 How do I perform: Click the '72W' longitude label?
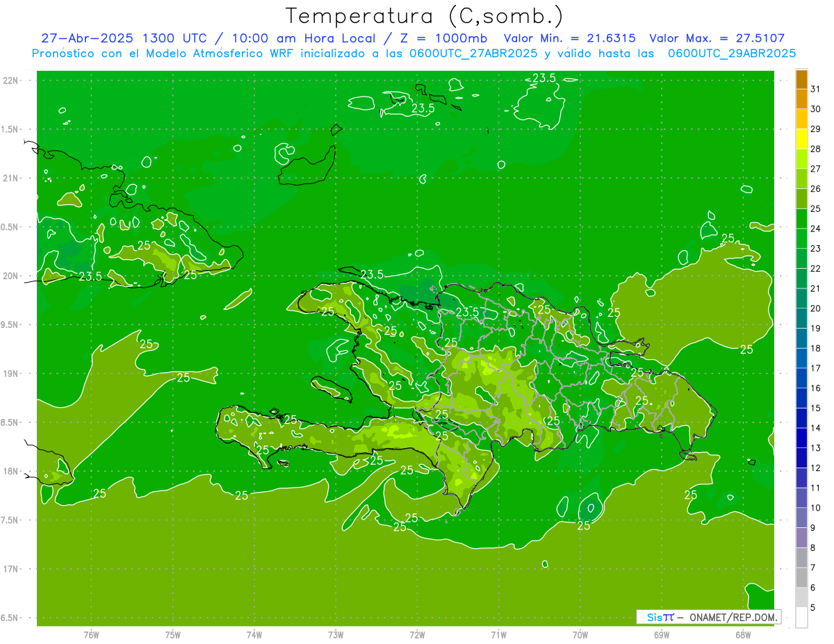418,635
